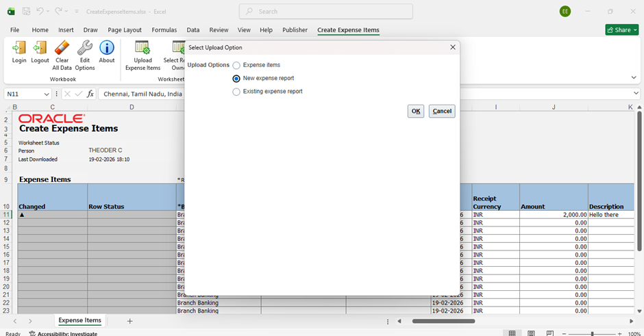The height and width of the screenshot is (336, 644).
Task: Switch to Normal view icon in status bar
Action: [x=512, y=333]
